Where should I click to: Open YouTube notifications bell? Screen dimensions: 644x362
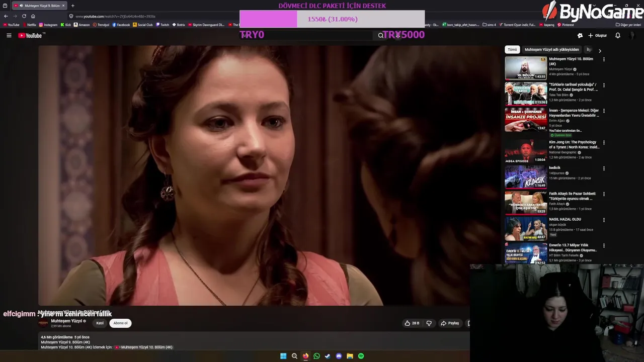pyautogui.click(x=617, y=35)
